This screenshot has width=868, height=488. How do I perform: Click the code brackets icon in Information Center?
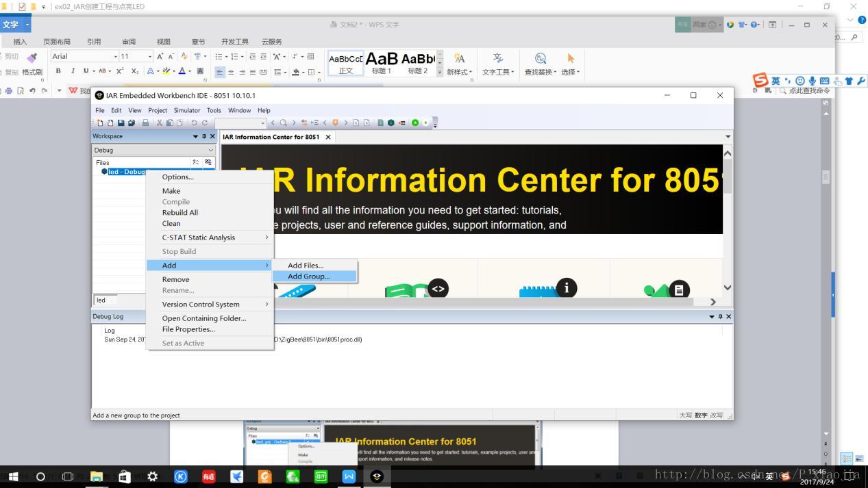tap(438, 289)
